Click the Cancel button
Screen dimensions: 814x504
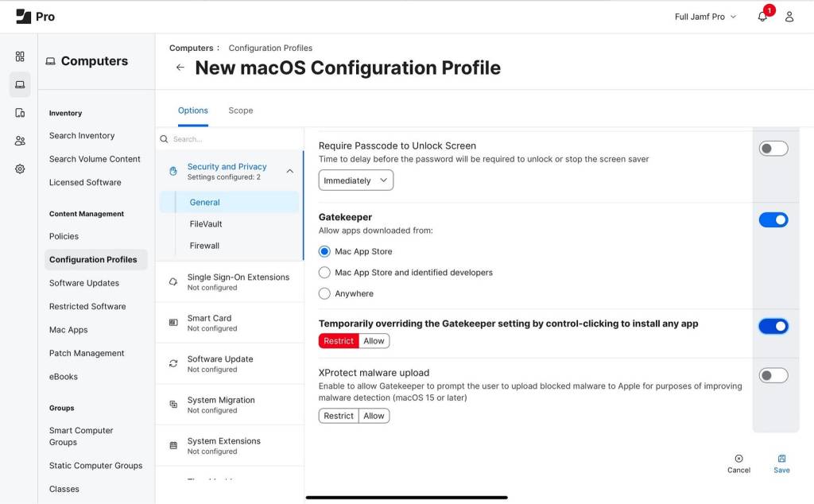point(738,463)
